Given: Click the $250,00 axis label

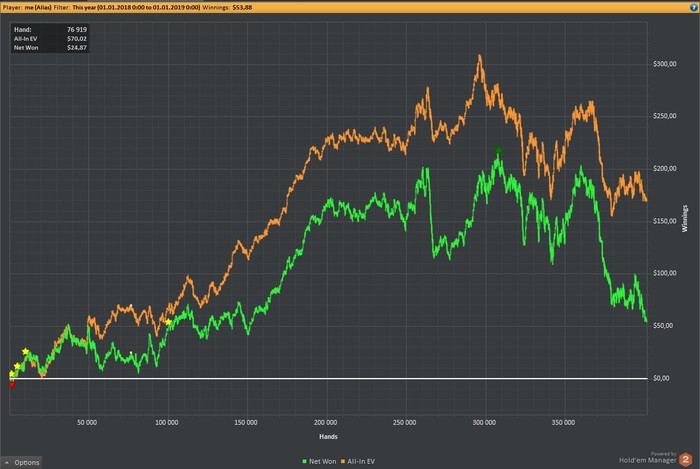Looking at the screenshot, I should click(664, 116).
